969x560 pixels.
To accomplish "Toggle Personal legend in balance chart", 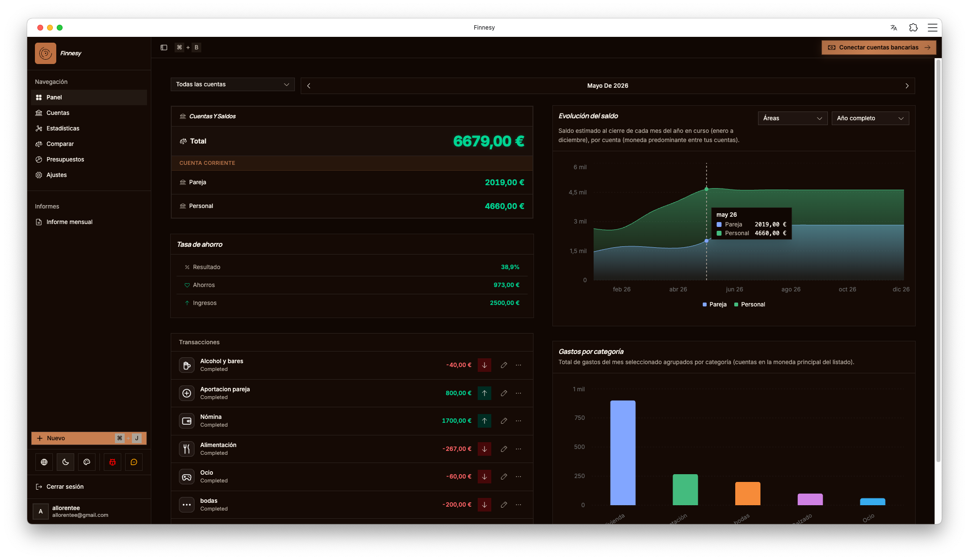I will 749,304.
